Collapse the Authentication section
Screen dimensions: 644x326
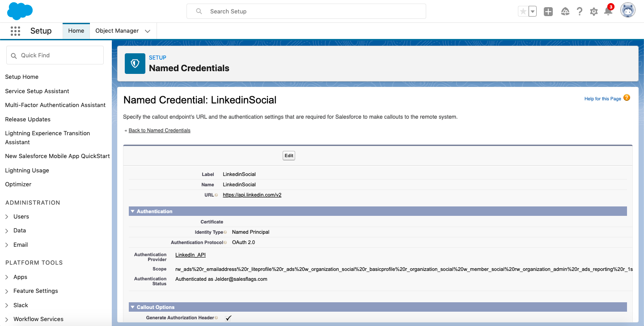click(x=132, y=211)
